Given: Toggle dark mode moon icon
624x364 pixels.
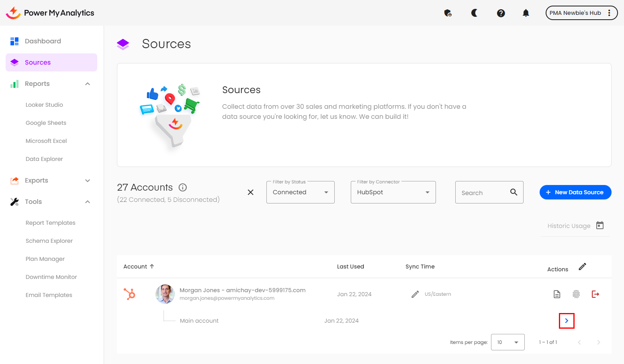Looking at the screenshot, I should pyautogui.click(x=475, y=13).
